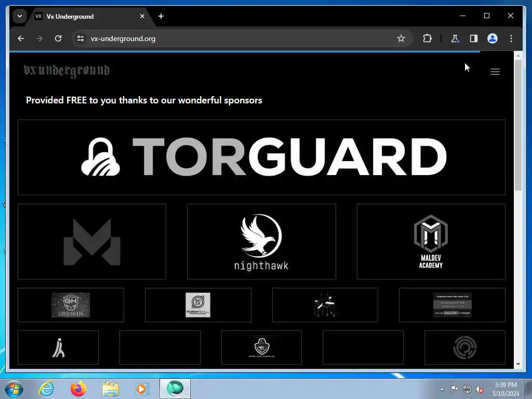The image size is (532, 399).
Task: Open the puppet strings logo sponsor tile
Action: [x=325, y=304]
